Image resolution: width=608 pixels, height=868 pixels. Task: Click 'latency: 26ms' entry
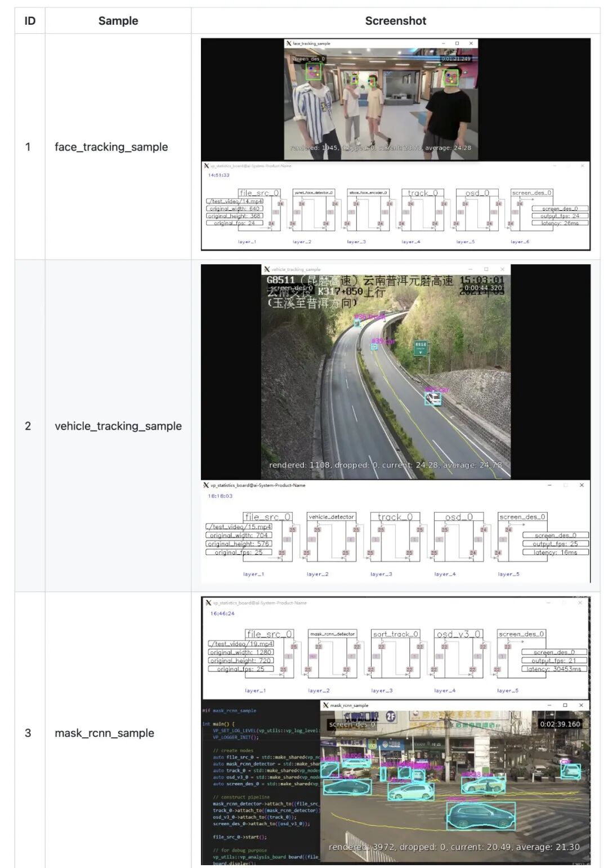tap(560, 223)
